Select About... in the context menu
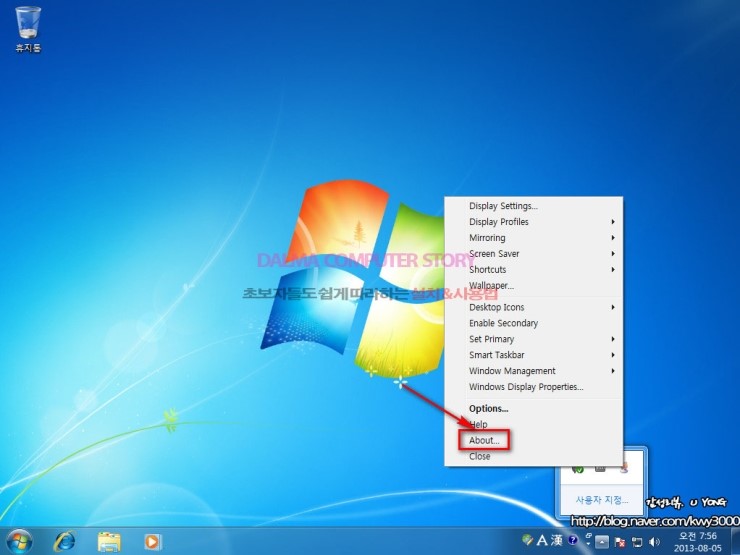The image size is (740, 555). 484,440
